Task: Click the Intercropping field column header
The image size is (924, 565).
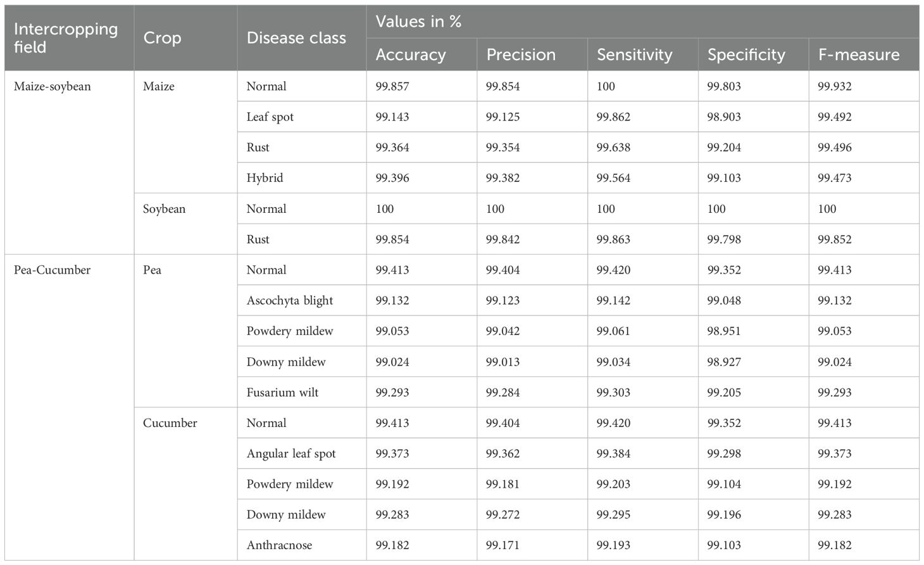Action: click(66, 38)
